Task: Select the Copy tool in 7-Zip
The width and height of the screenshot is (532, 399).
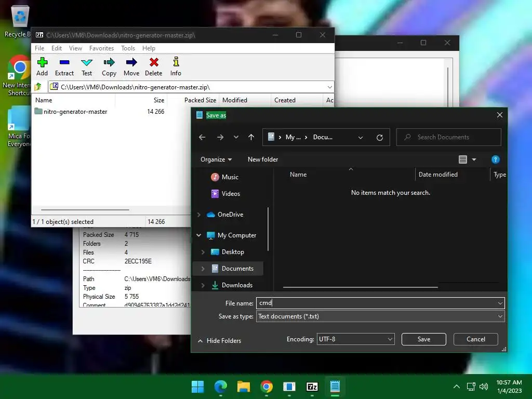Action: [109, 62]
